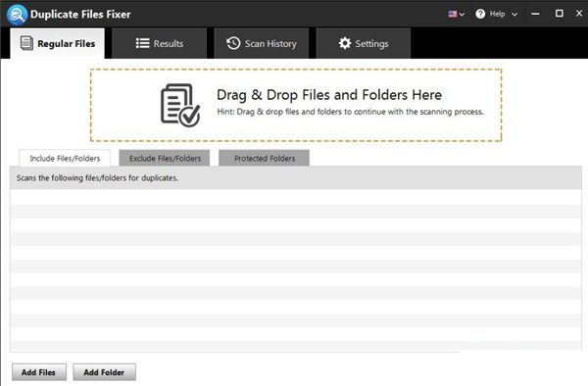Open the Results tab

click(x=160, y=43)
